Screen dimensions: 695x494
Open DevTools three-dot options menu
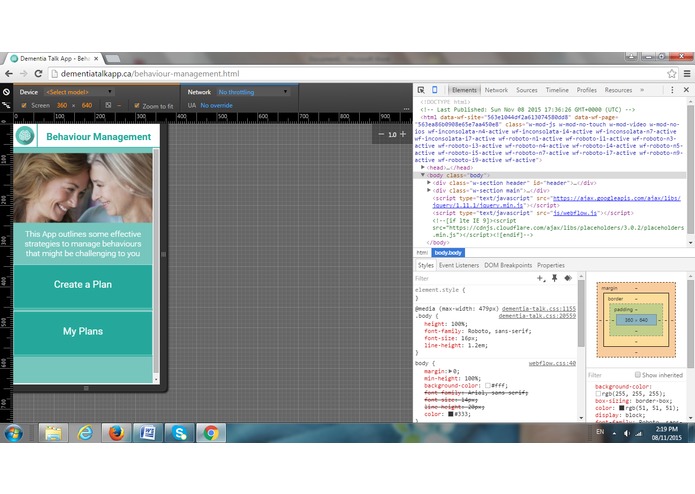click(672, 90)
